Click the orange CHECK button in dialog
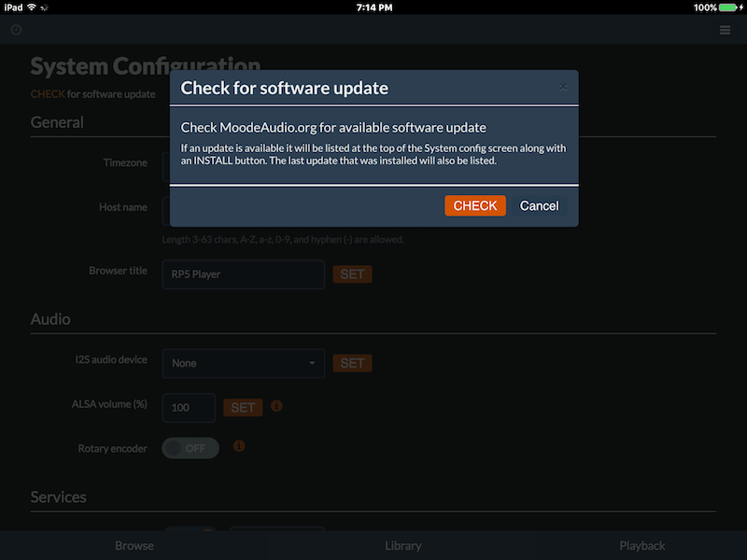 coord(475,205)
